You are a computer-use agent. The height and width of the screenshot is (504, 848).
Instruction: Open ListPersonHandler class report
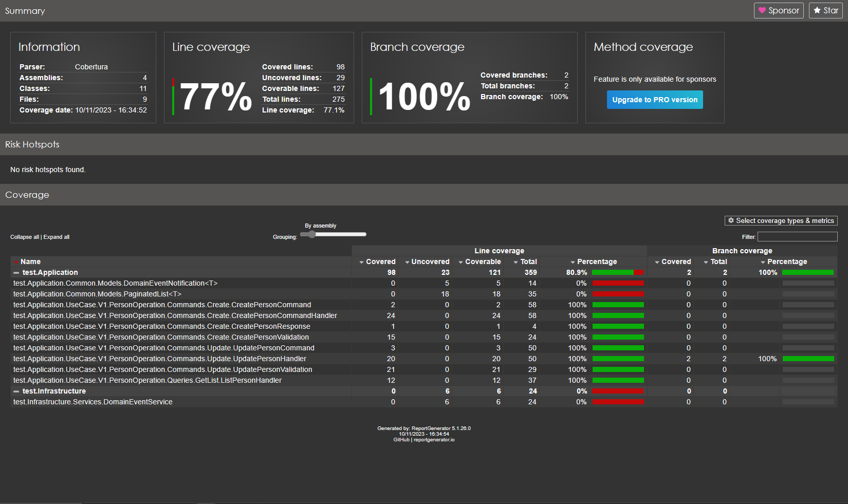(x=148, y=380)
